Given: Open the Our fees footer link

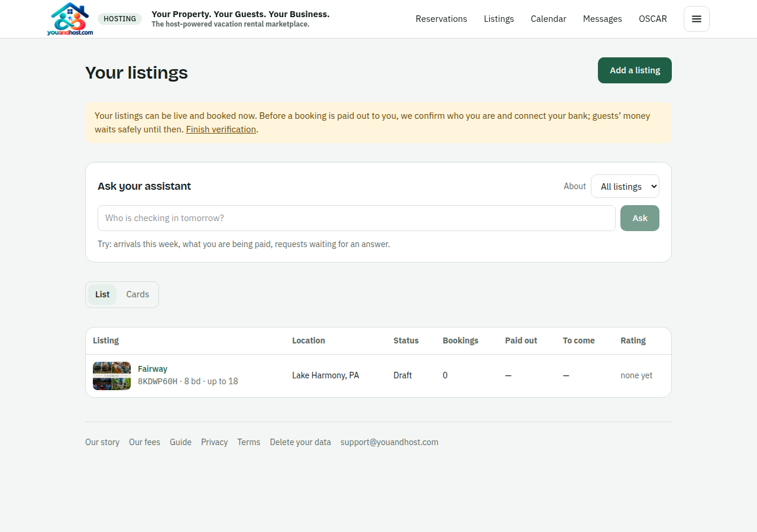Looking at the screenshot, I should (144, 442).
